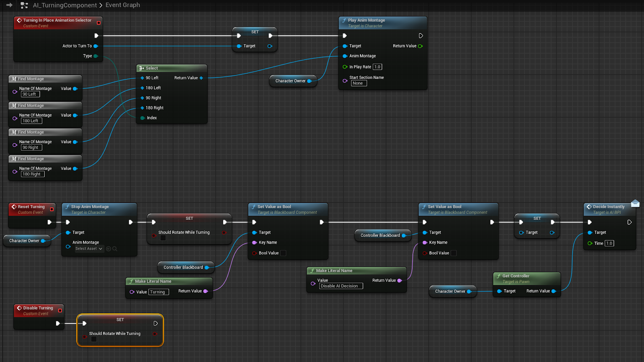Click Key Name pin on first Set Value as Bool

click(254, 242)
